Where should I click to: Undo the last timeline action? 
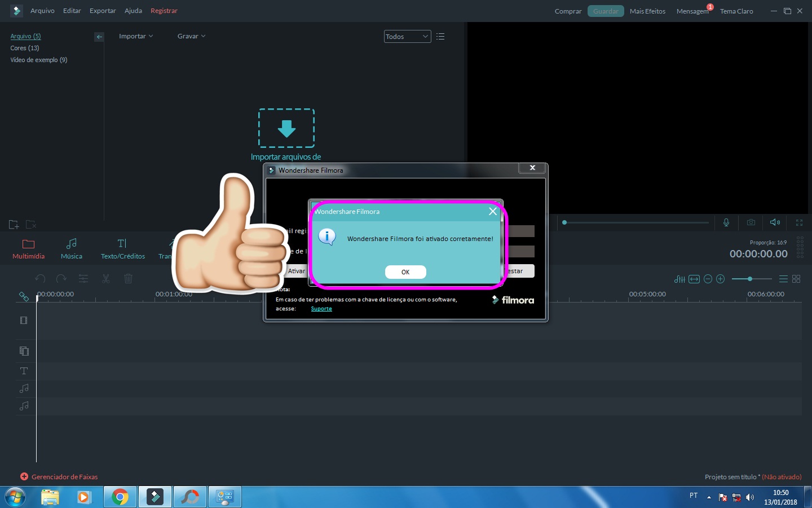40,279
